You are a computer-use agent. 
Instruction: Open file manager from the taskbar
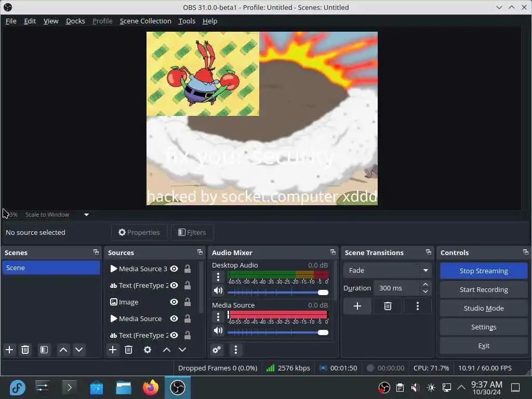124,388
